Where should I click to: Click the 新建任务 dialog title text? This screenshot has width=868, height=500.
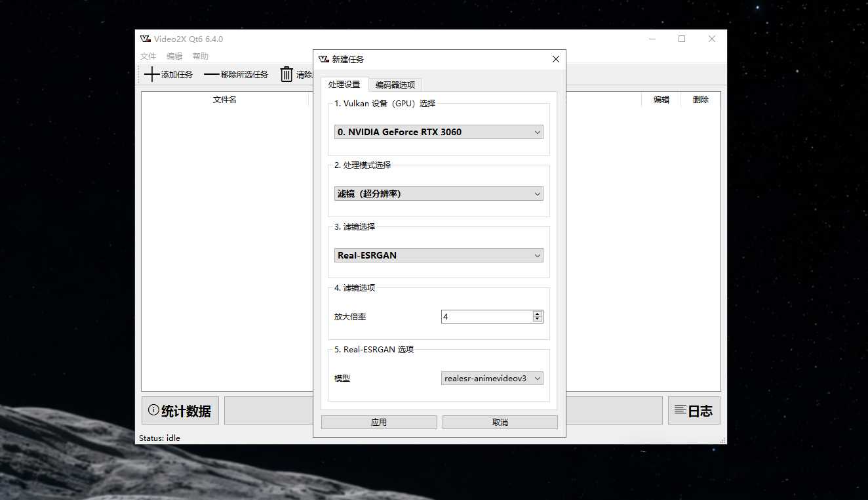348,59
